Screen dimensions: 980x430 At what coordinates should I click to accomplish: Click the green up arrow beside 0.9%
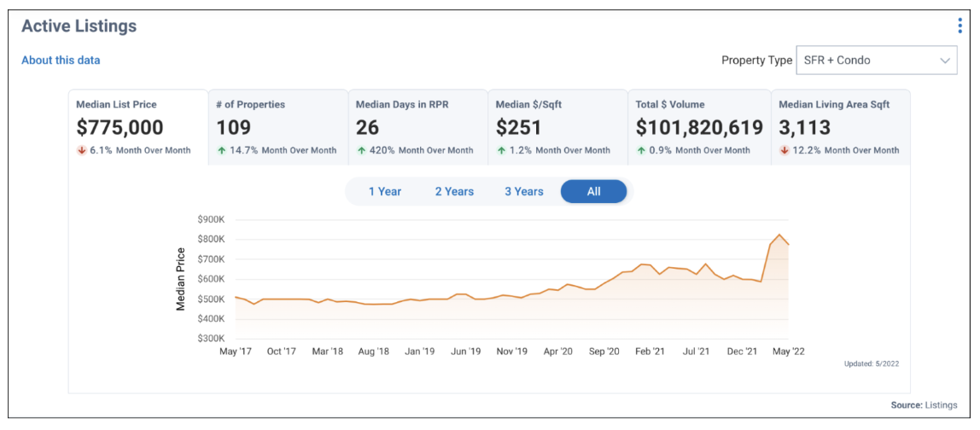pyautogui.click(x=640, y=150)
